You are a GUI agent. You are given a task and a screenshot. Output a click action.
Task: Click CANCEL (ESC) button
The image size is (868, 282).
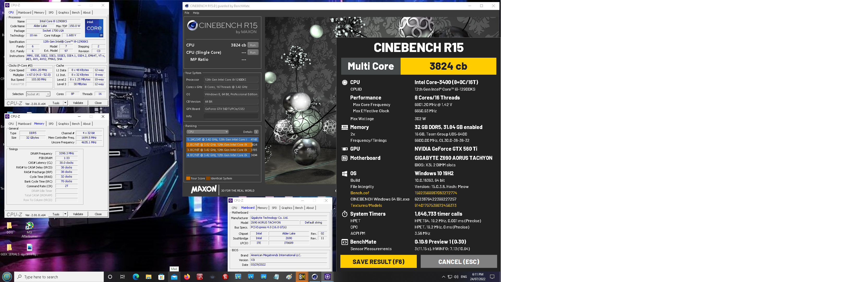tap(459, 261)
